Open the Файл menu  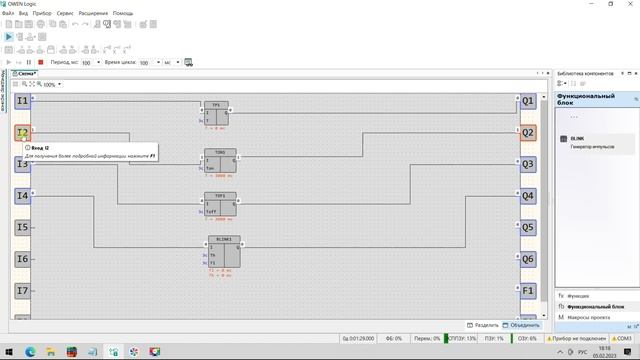(x=8, y=13)
